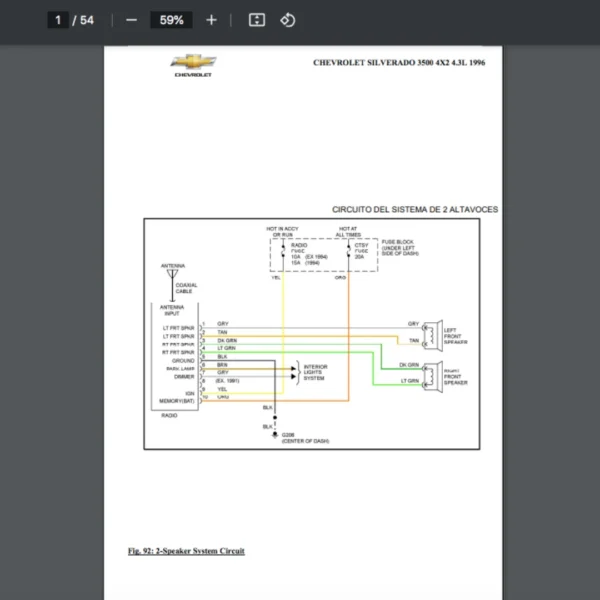Click the current page number field

coord(58,20)
